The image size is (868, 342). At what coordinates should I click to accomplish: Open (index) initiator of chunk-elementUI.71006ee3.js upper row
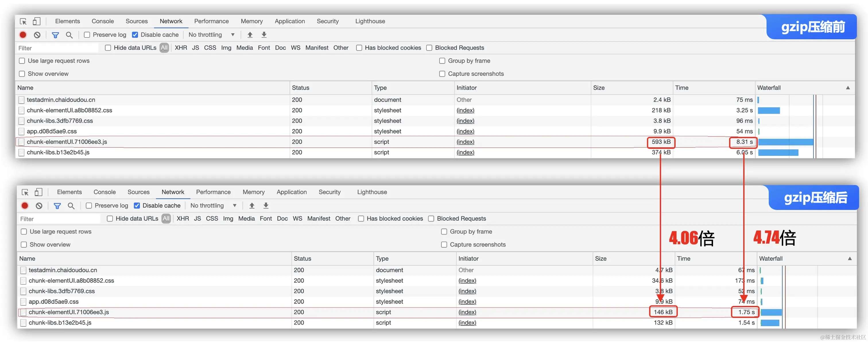465,142
